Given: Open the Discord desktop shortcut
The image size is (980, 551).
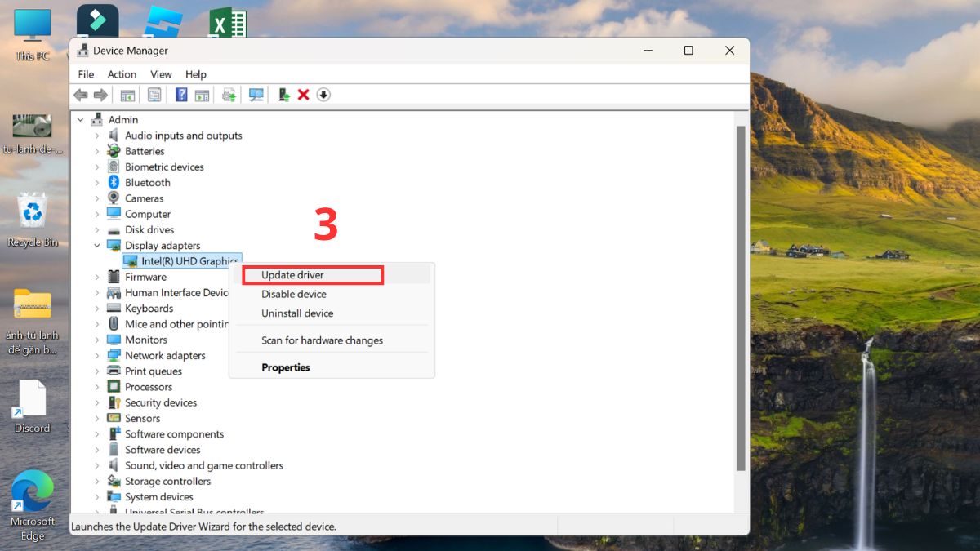Looking at the screenshot, I should [33, 407].
